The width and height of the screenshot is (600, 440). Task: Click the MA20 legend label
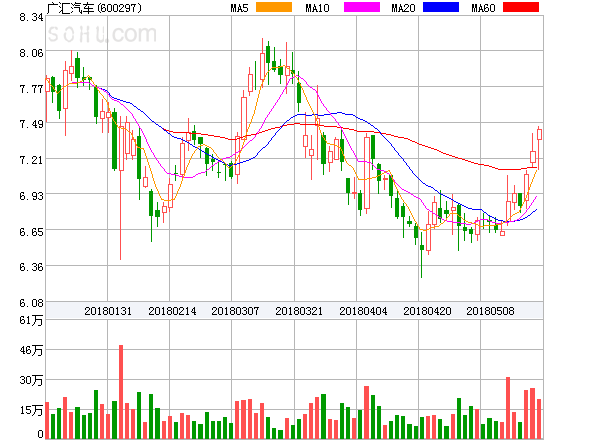tap(403, 8)
